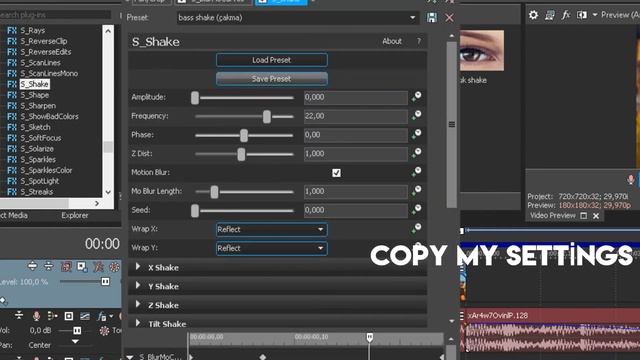Delete the preset with the red X icon
The image size is (640, 360).
[449, 18]
